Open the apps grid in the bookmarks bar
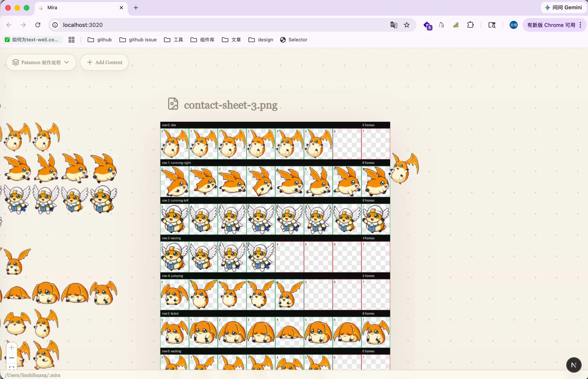The width and height of the screenshot is (588, 379). click(72, 40)
